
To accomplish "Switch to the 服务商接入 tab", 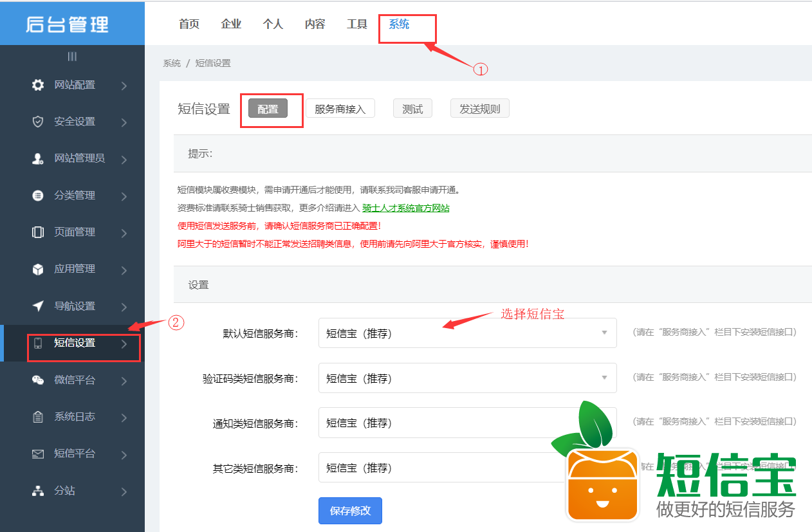I will (340, 109).
